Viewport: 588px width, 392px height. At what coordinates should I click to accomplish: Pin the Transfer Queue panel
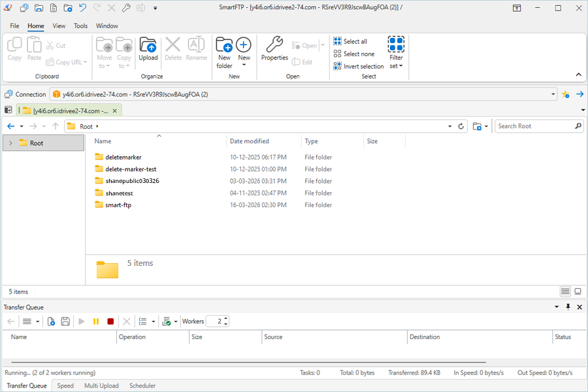coord(568,306)
